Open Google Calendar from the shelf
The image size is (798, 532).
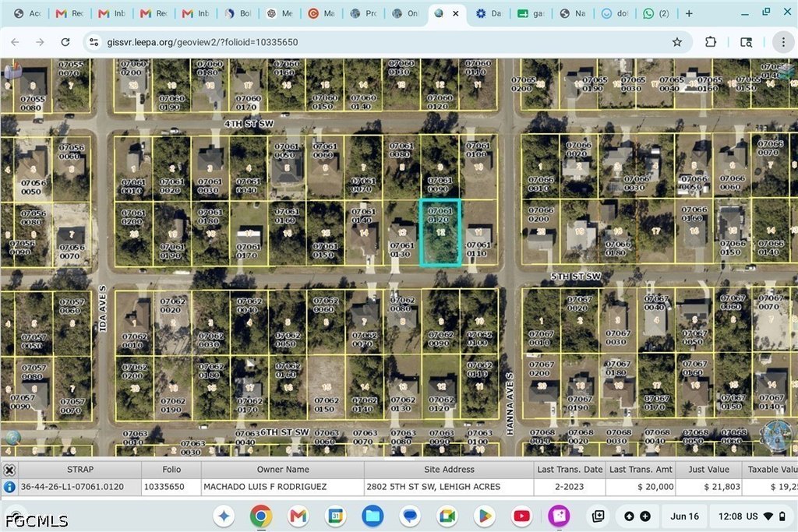336,516
